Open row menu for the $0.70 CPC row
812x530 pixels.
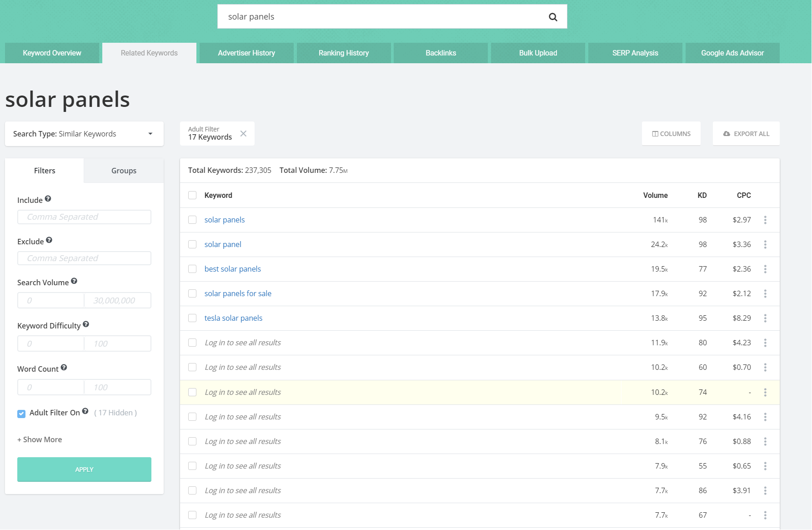[765, 367]
